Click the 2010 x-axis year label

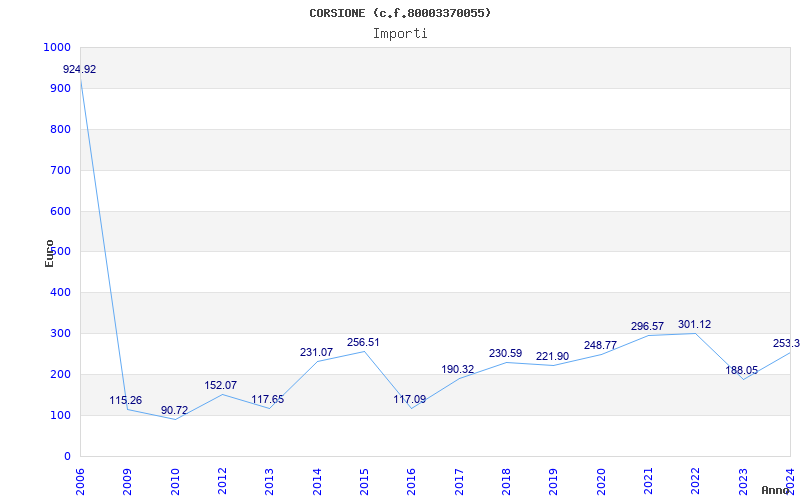(x=174, y=482)
